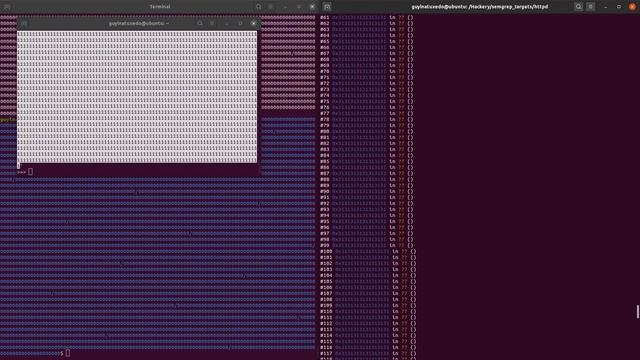Click the httpd terminal title path
The image size is (640, 360).
(480, 7)
